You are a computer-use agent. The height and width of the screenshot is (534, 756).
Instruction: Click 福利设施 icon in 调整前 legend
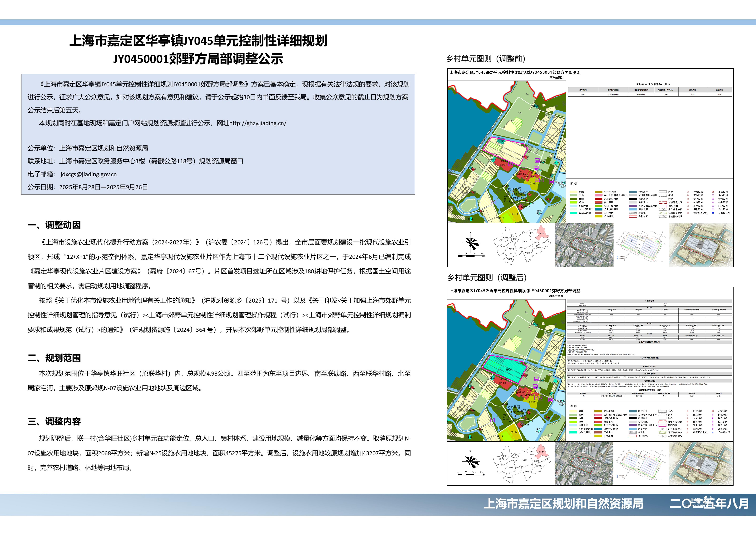(x=688, y=209)
